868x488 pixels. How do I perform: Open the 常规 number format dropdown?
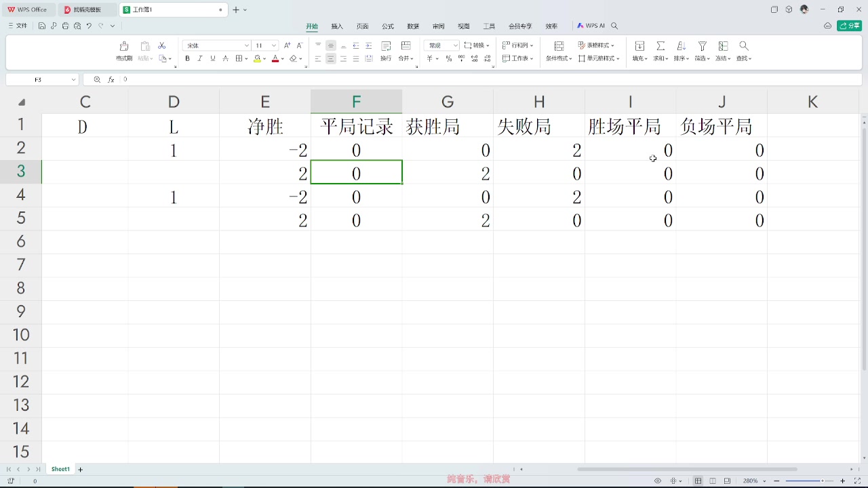[455, 45]
